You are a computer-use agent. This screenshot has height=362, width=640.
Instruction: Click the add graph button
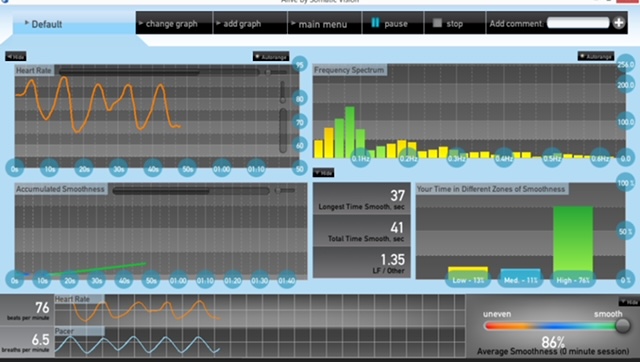(250, 24)
